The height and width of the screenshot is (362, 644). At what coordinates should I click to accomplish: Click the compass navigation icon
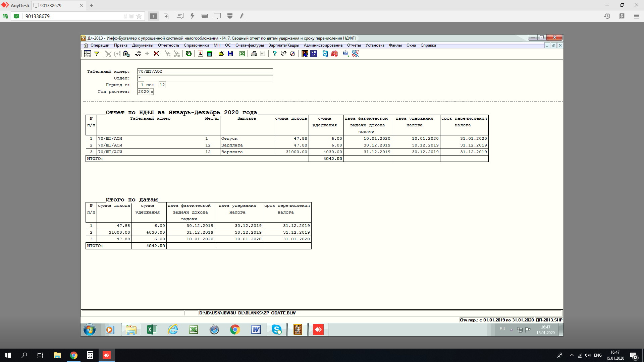point(293,54)
